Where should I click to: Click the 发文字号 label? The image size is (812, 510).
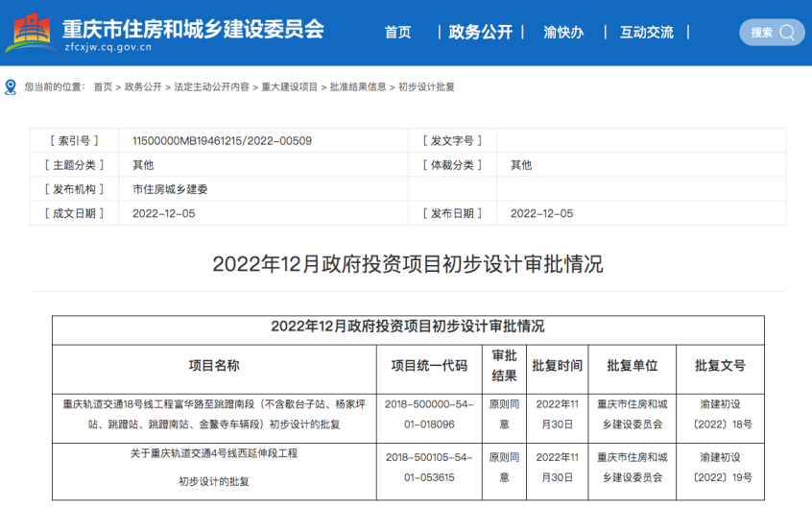click(452, 141)
